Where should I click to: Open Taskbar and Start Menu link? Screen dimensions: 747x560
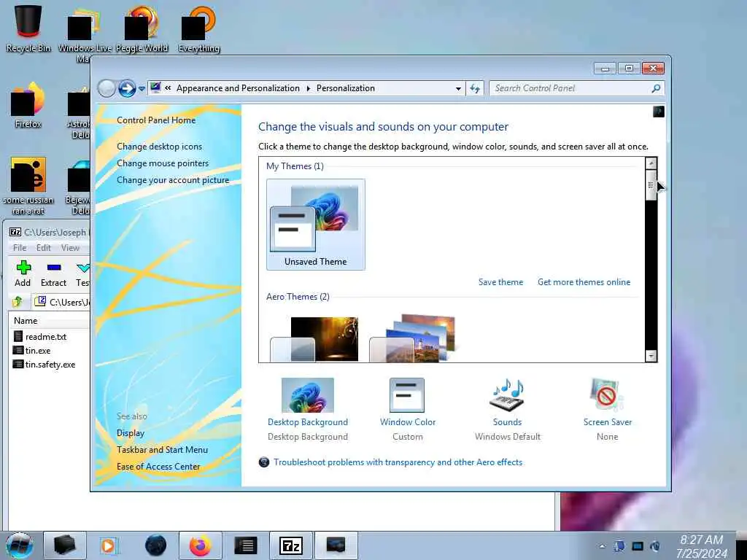163,449
